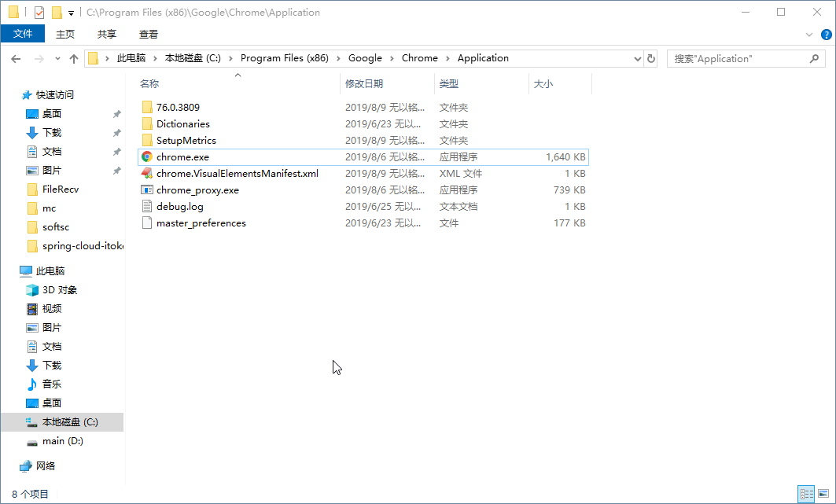836x504 pixels.
Task: Select master_preferences file name
Action: pos(201,223)
